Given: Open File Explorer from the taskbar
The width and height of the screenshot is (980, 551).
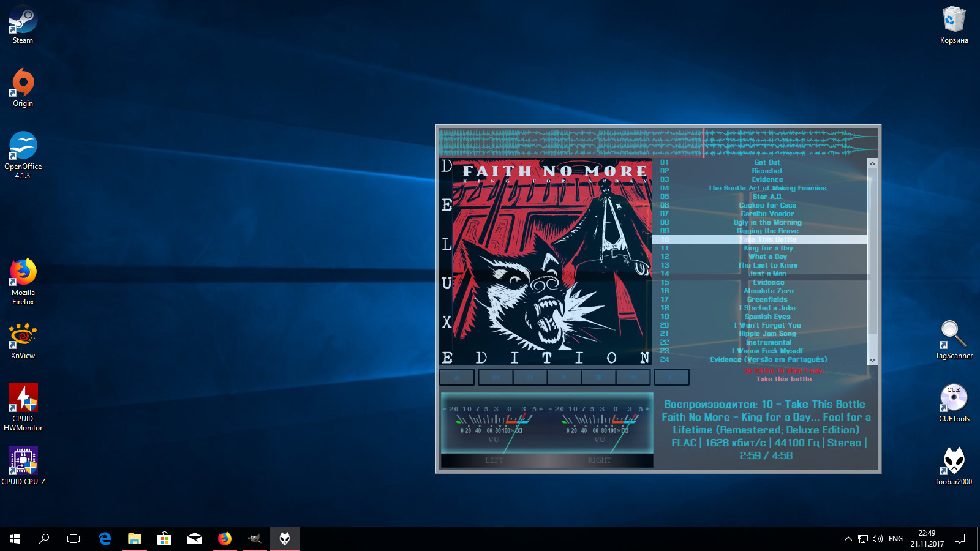Looking at the screenshot, I should click(x=134, y=539).
